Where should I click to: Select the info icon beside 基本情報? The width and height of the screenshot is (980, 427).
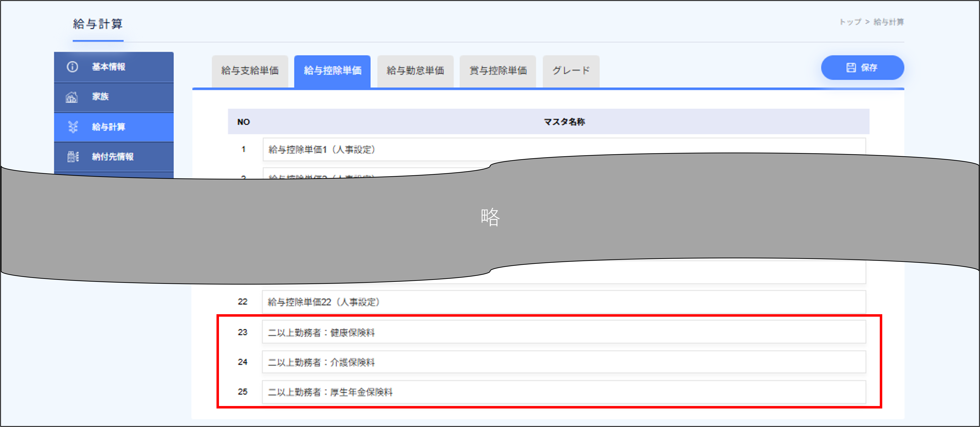[x=72, y=67]
